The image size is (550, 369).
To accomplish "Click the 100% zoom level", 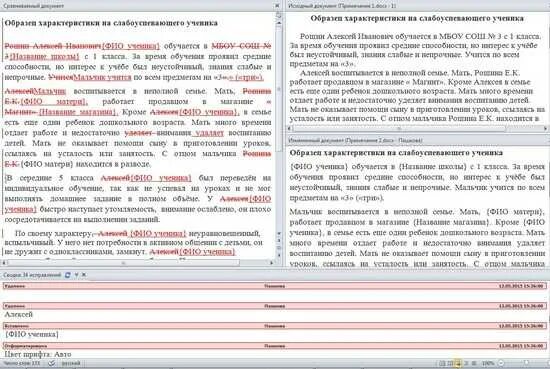I will coord(488,363).
